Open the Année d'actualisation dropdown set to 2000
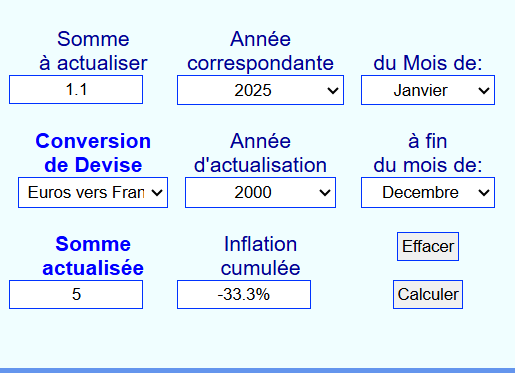Screen dimensions: 515x373 (x=260, y=192)
